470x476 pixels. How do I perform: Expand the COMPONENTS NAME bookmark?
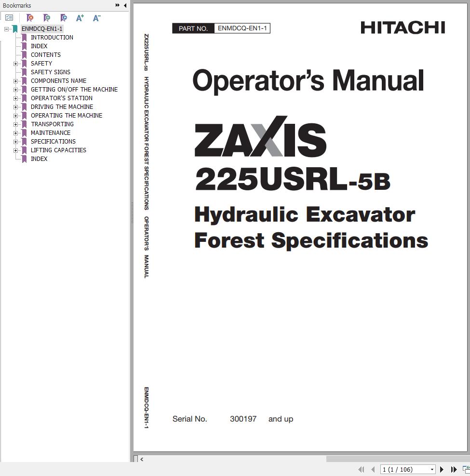15,81
